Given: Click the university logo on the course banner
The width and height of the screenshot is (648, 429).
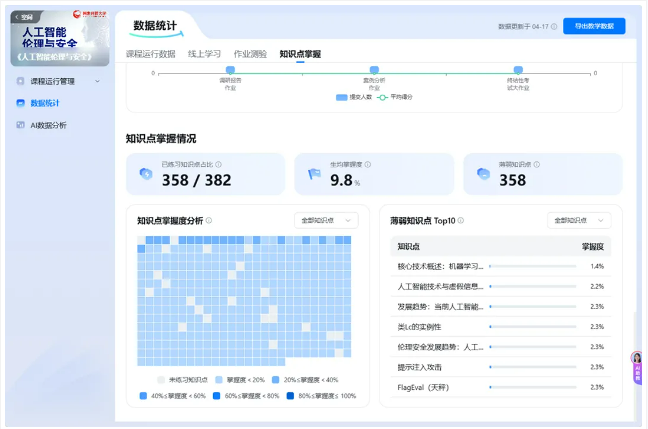Looking at the screenshot, I should pyautogui.click(x=89, y=14).
